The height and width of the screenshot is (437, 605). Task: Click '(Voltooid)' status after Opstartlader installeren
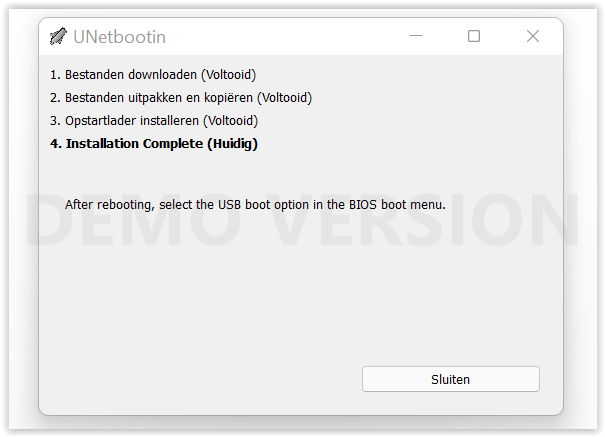click(x=230, y=120)
